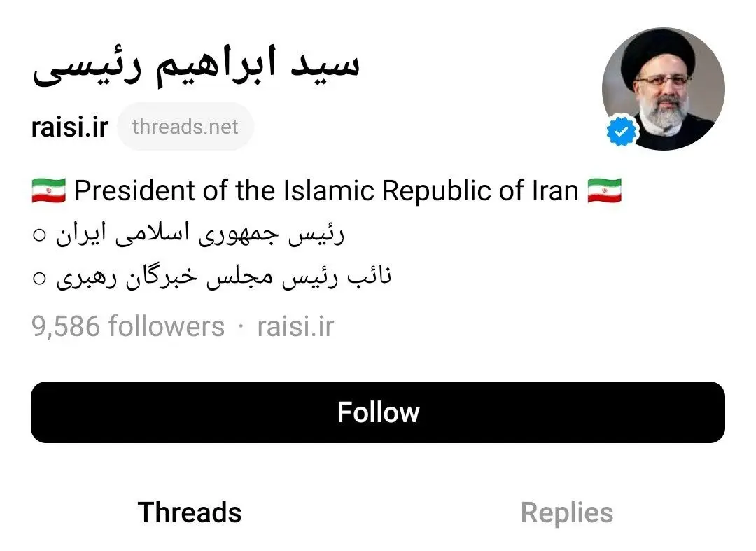Open the raisi.ir website link in the bio
Image resolution: width=756 pixels, height=551 pixels.
295,326
